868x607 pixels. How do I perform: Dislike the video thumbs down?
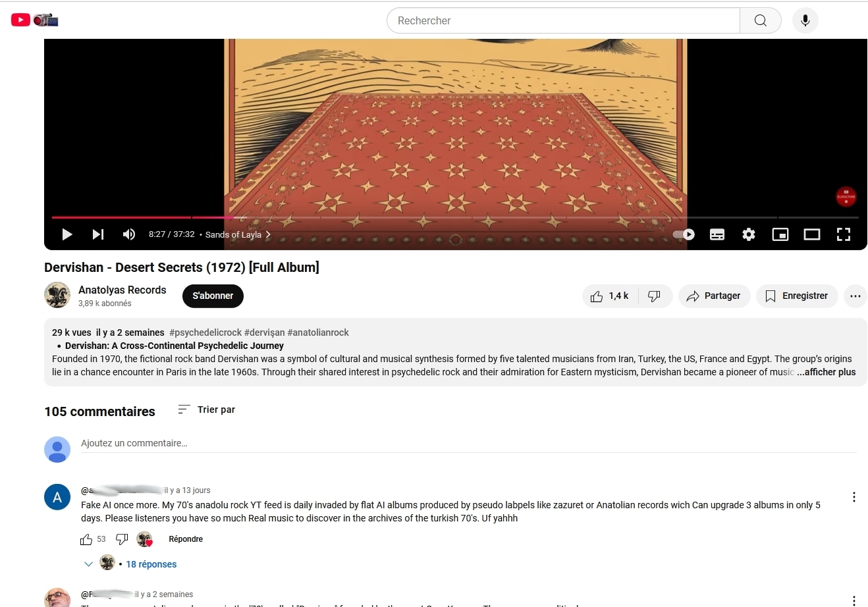(x=654, y=296)
